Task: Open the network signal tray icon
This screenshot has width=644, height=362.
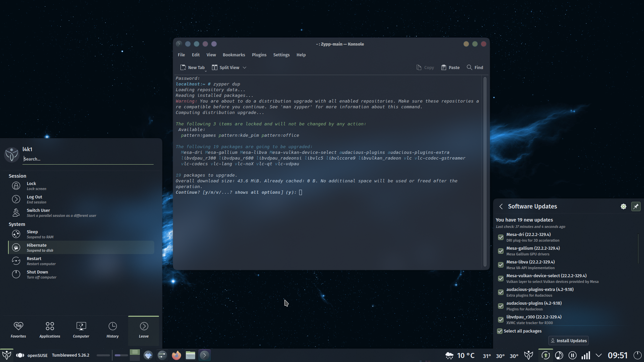Action: (x=586, y=355)
